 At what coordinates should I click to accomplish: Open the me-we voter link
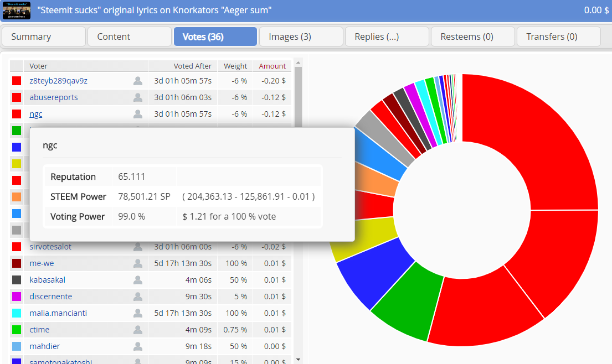(x=42, y=263)
